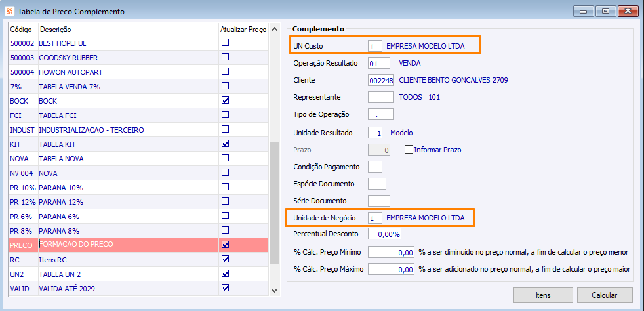Select the INDUSTRIALIZACAO - TERCEIRO description cell
Viewport: 644px width, 311px height.
pyautogui.click(x=129, y=130)
